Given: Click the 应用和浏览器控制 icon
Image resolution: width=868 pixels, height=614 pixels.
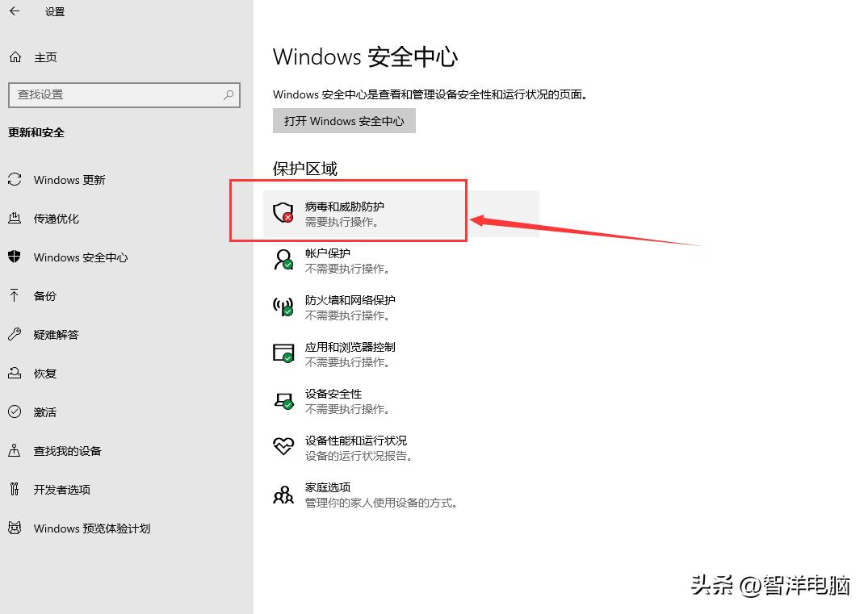Looking at the screenshot, I should [x=283, y=353].
